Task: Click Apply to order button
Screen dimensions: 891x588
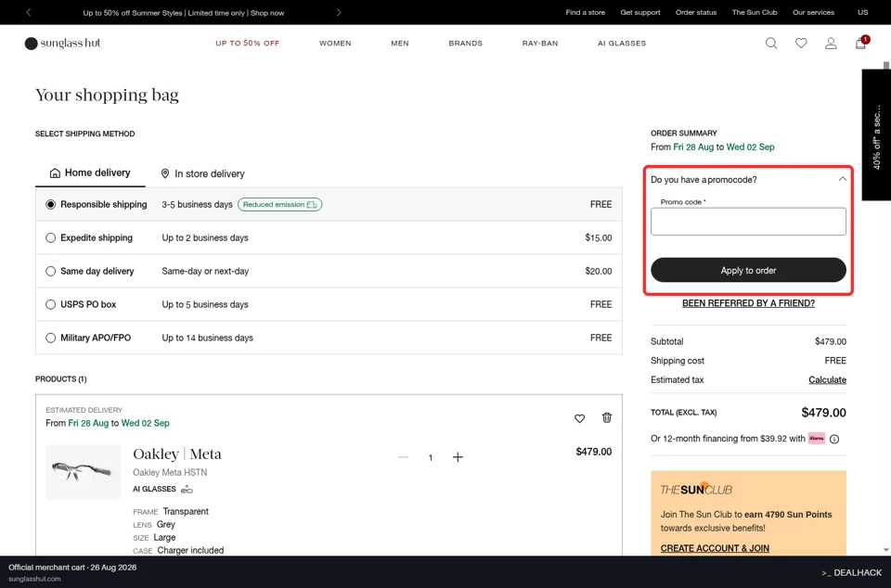Action: pyautogui.click(x=748, y=270)
